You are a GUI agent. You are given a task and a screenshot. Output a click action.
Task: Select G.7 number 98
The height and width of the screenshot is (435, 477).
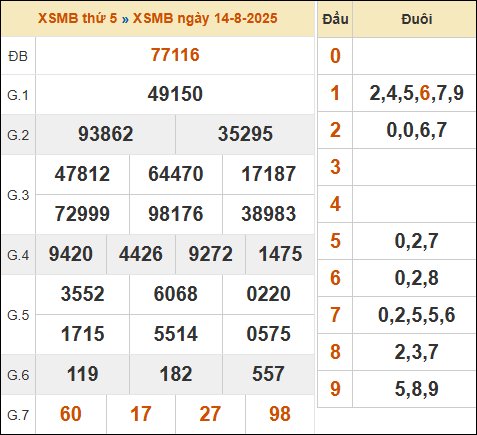click(x=280, y=414)
